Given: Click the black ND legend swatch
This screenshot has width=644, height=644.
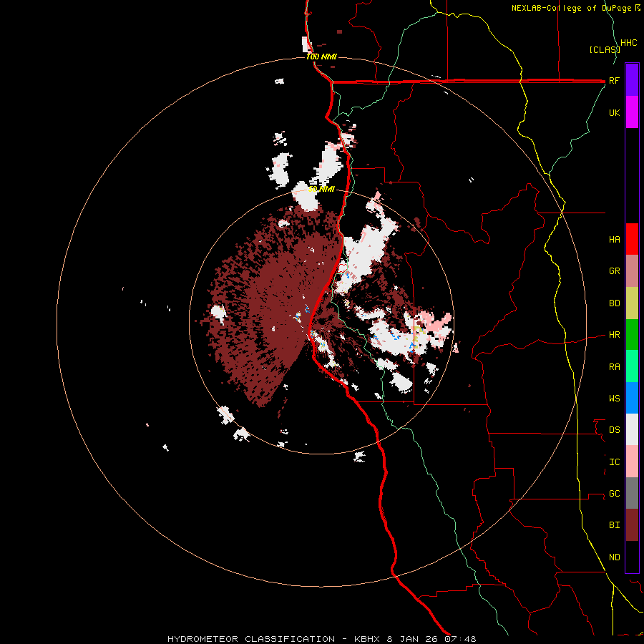Looking at the screenshot, I should (632, 557).
